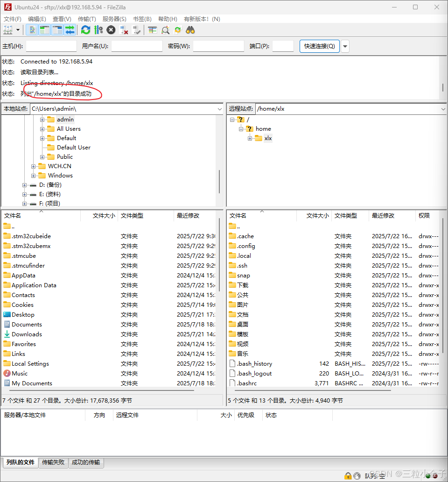448x482 pixels.
Task: Expand the remote xlx folder node
Action: click(250, 138)
